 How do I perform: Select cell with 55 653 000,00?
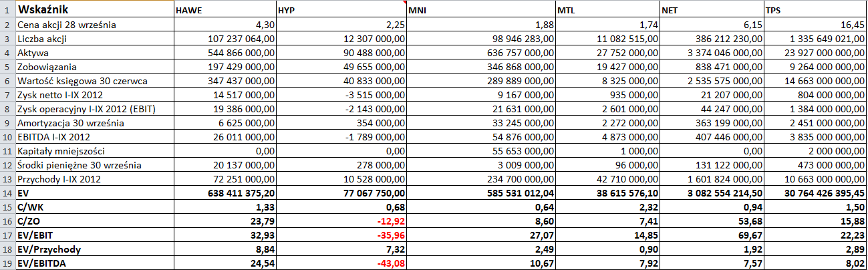click(480, 150)
